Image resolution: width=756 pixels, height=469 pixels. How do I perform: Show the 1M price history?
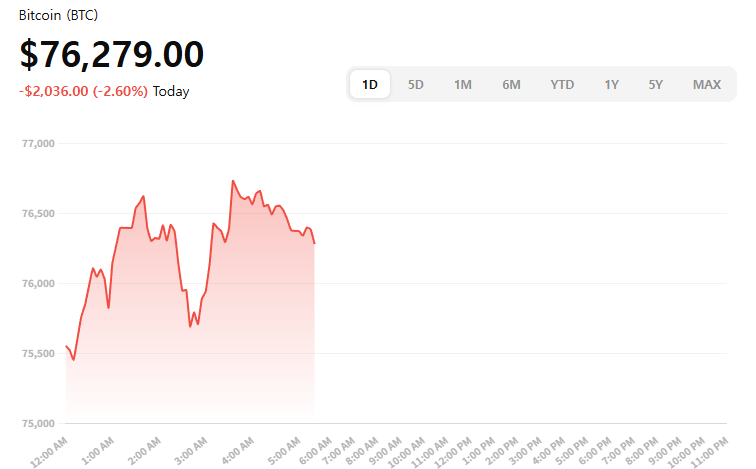463,85
